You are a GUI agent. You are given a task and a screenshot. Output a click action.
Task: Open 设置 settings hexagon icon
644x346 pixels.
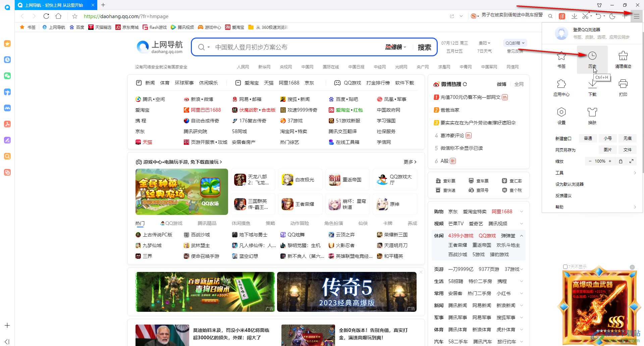[x=561, y=116]
